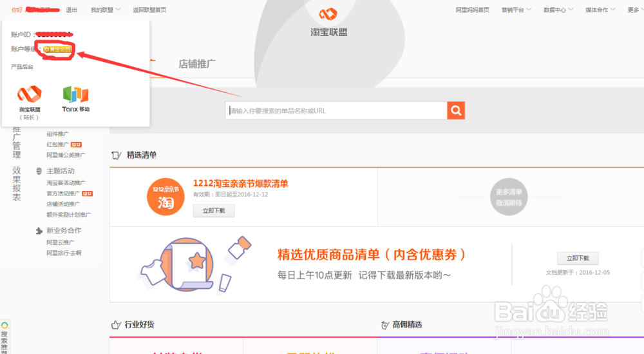Open 阿里云推广 in the sidebar
The height and width of the screenshot is (354, 644).
(x=61, y=242)
